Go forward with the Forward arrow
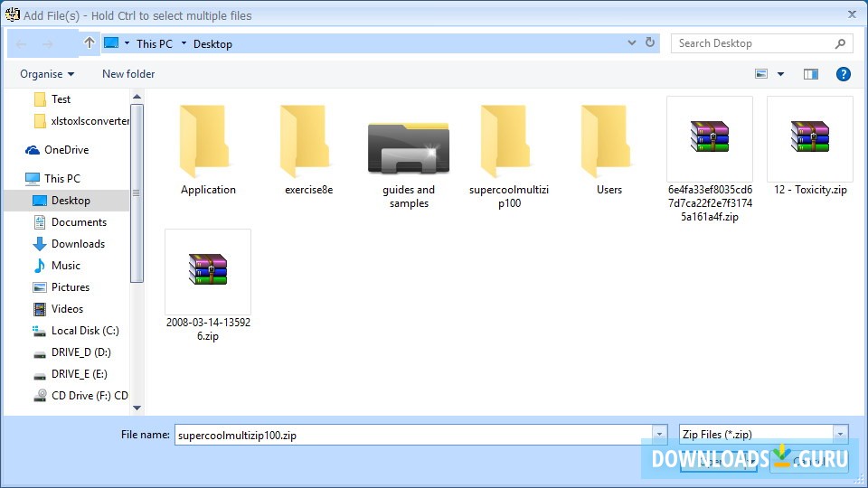 48,43
